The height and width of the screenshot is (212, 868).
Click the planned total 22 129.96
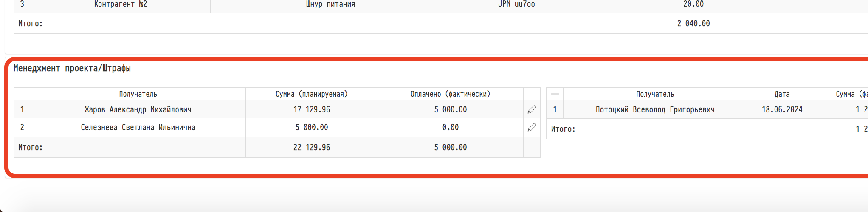click(311, 147)
